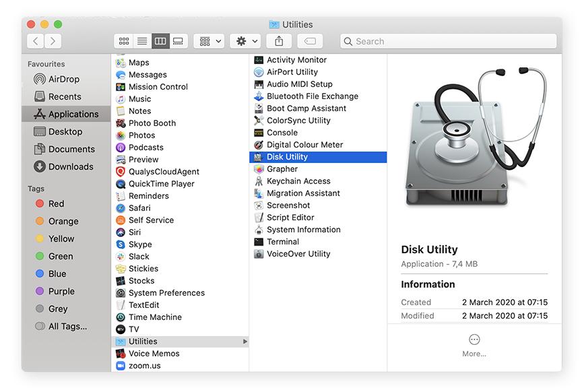Select the Bluetooth File Exchange icon

259,96
